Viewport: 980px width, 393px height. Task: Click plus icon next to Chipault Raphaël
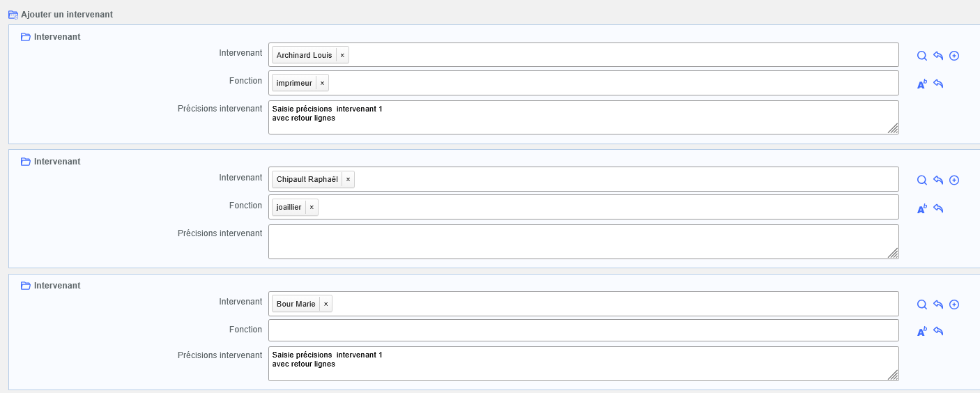point(954,180)
